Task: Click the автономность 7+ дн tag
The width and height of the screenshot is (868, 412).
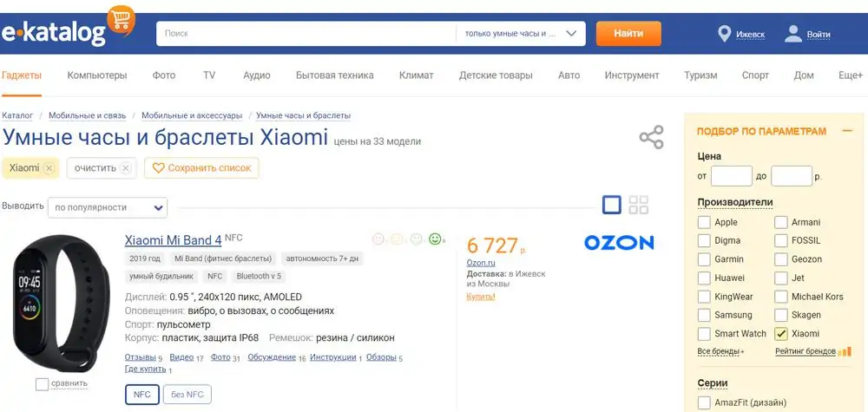Action: pyautogui.click(x=322, y=258)
